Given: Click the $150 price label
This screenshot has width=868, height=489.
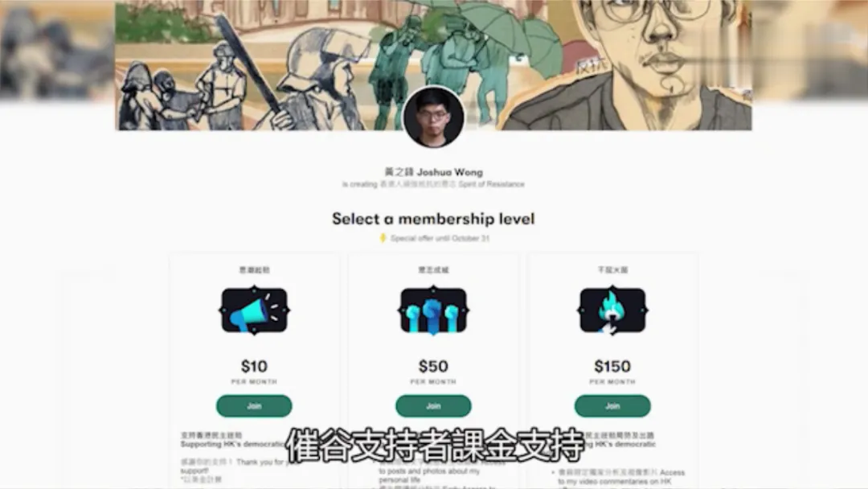Looking at the screenshot, I should [612, 366].
